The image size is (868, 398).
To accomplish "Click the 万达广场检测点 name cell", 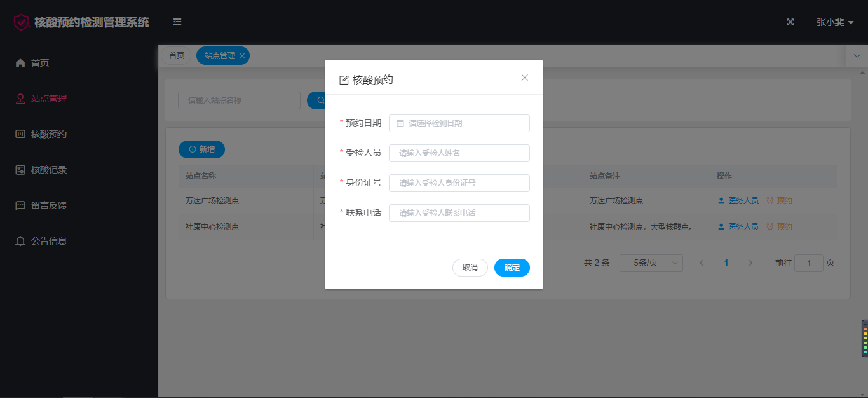I will point(246,201).
